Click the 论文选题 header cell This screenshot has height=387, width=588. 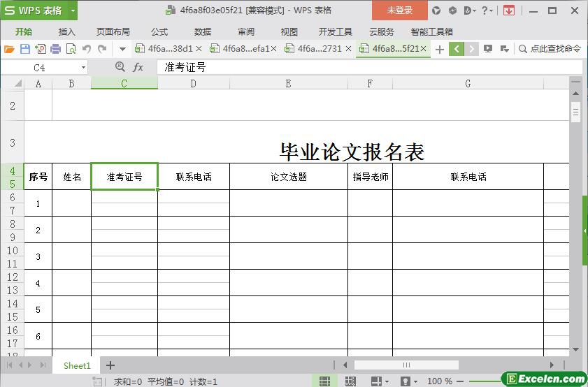point(289,177)
